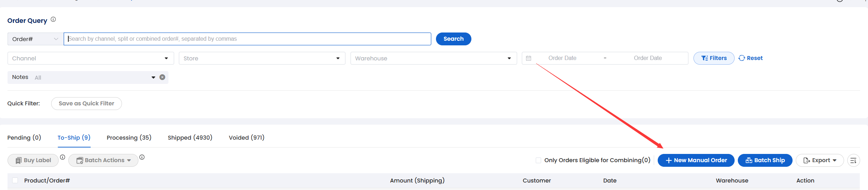
Task: Click the Product/Order# column header
Action: (x=47, y=181)
